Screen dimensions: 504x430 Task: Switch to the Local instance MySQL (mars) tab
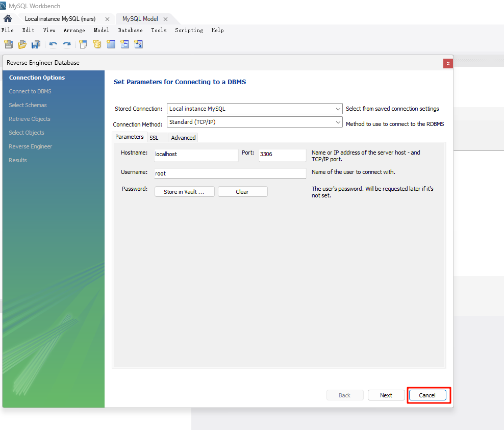click(x=60, y=19)
